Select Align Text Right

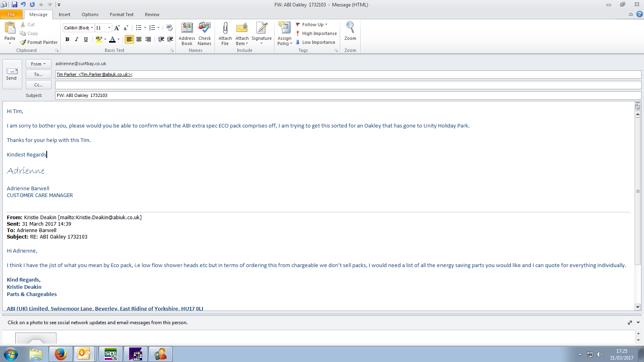pos(148,39)
